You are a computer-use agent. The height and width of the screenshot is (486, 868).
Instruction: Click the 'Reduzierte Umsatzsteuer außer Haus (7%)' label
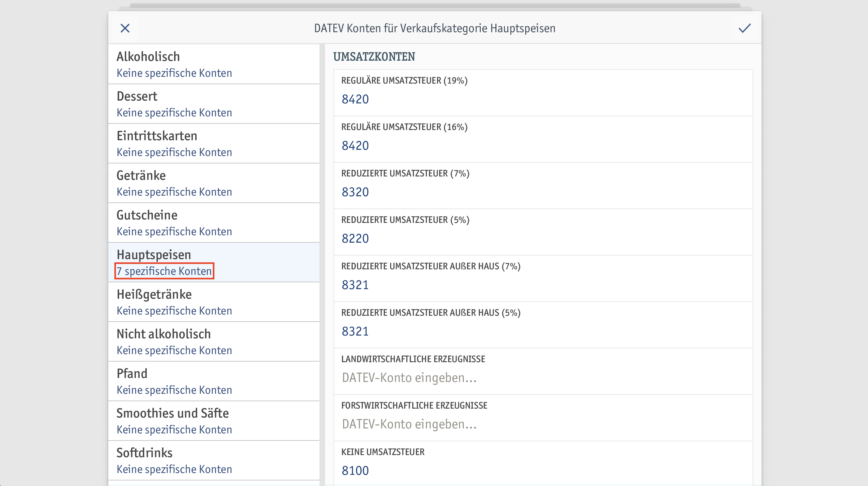tap(431, 266)
